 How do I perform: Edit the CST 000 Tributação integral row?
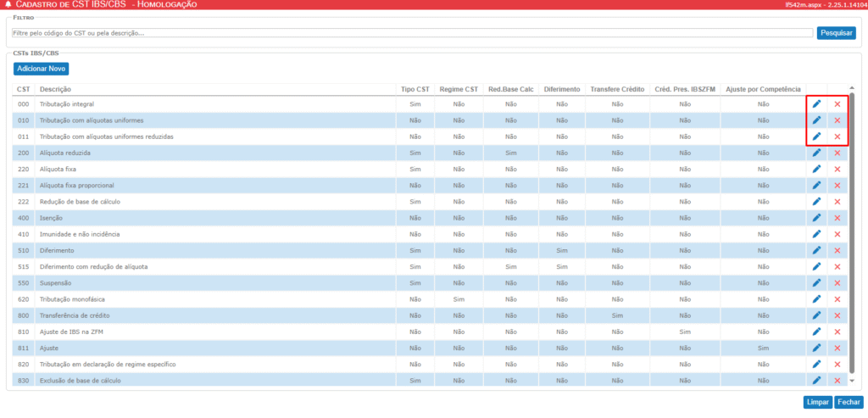point(816,104)
